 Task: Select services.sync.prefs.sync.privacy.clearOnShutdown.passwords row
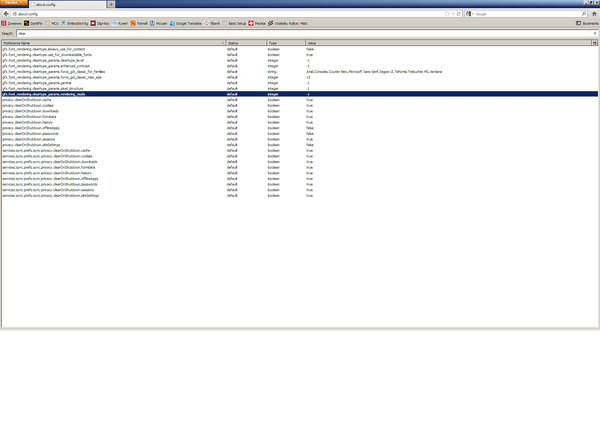click(300, 184)
